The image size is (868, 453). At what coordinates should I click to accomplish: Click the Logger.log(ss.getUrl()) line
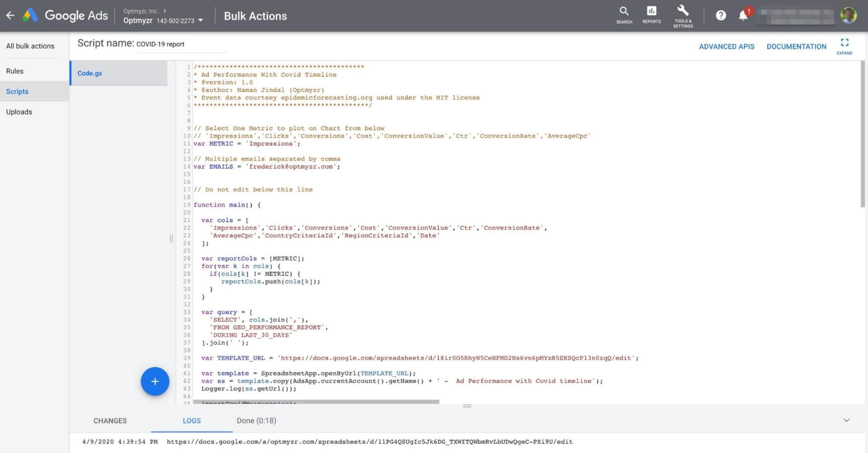[x=249, y=389]
